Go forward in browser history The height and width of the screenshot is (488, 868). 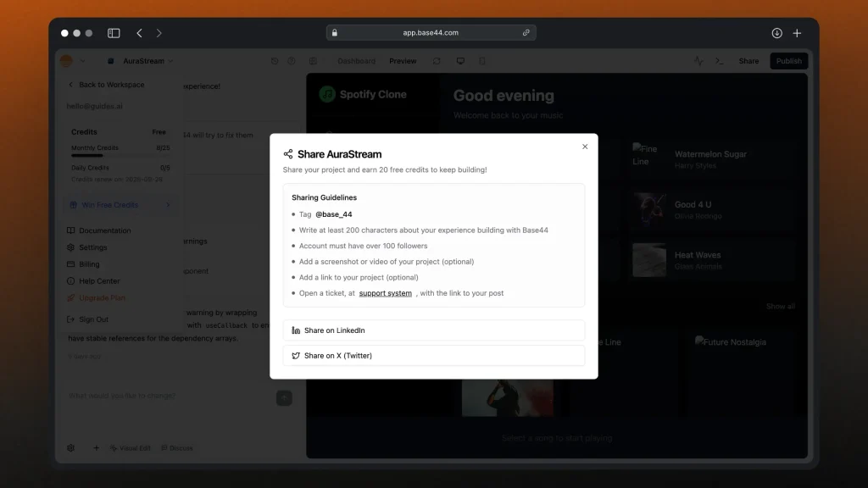(x=159, y=33)
